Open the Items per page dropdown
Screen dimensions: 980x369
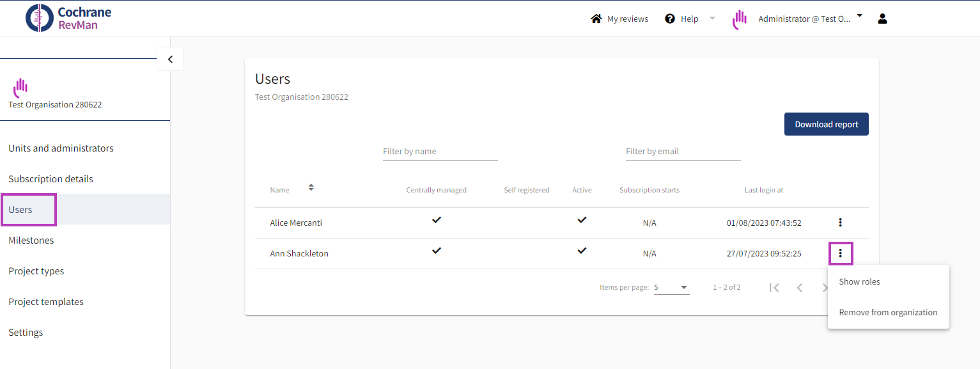tap(671, 287)
